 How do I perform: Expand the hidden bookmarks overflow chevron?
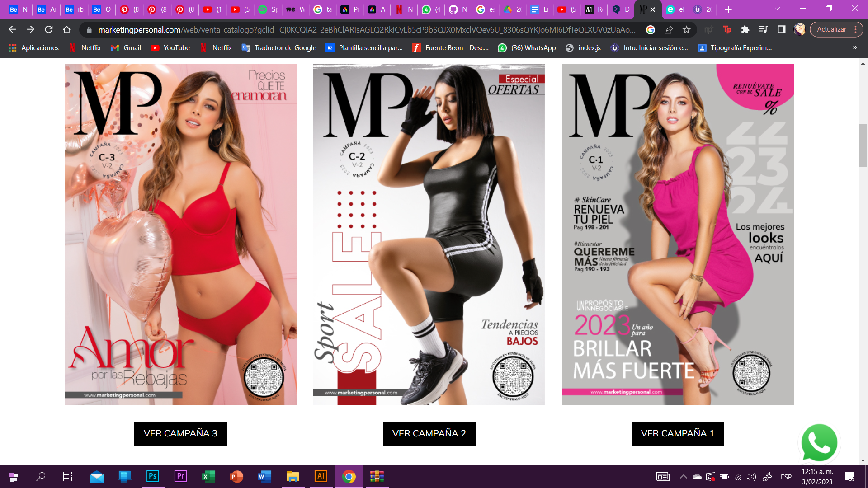tap(854, 47)
